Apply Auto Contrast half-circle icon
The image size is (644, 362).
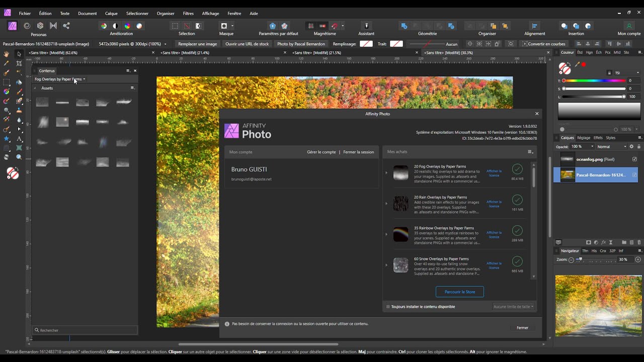tap(115, 26)
